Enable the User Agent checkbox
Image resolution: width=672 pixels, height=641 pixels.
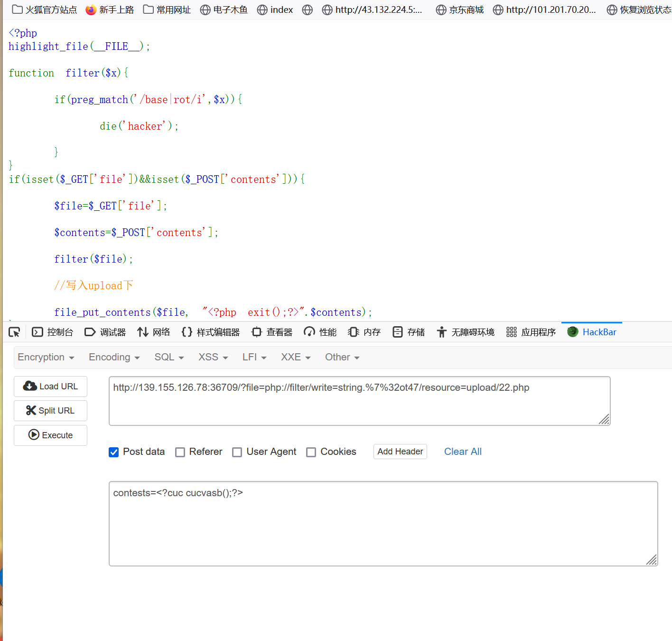pos(237,452)
